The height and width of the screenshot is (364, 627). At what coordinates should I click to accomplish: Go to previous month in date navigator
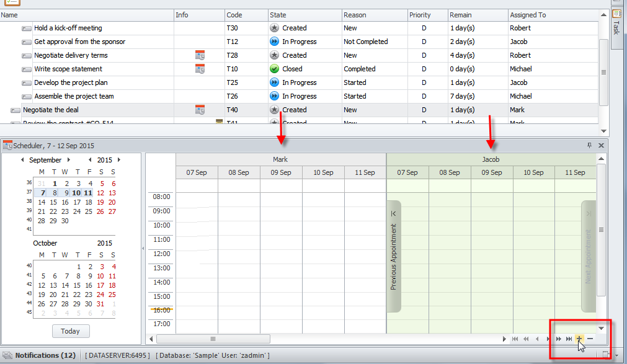tap(23, 160)
